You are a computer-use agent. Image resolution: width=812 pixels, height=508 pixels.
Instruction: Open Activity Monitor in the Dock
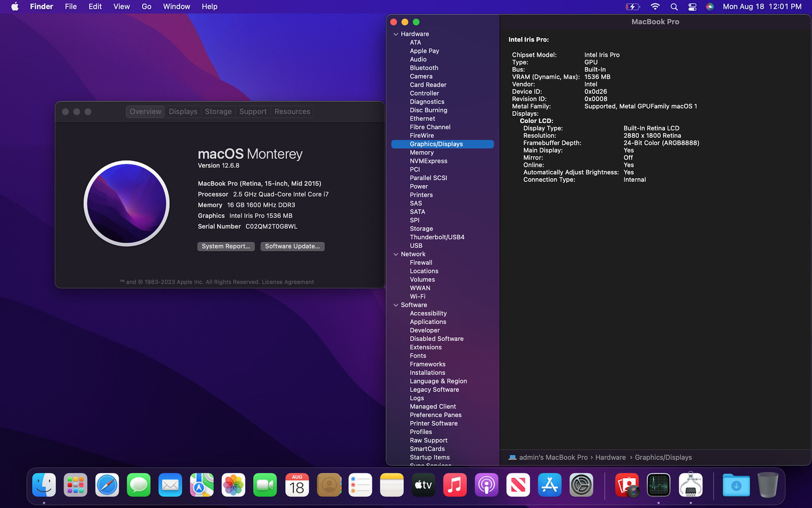(659, 485)
